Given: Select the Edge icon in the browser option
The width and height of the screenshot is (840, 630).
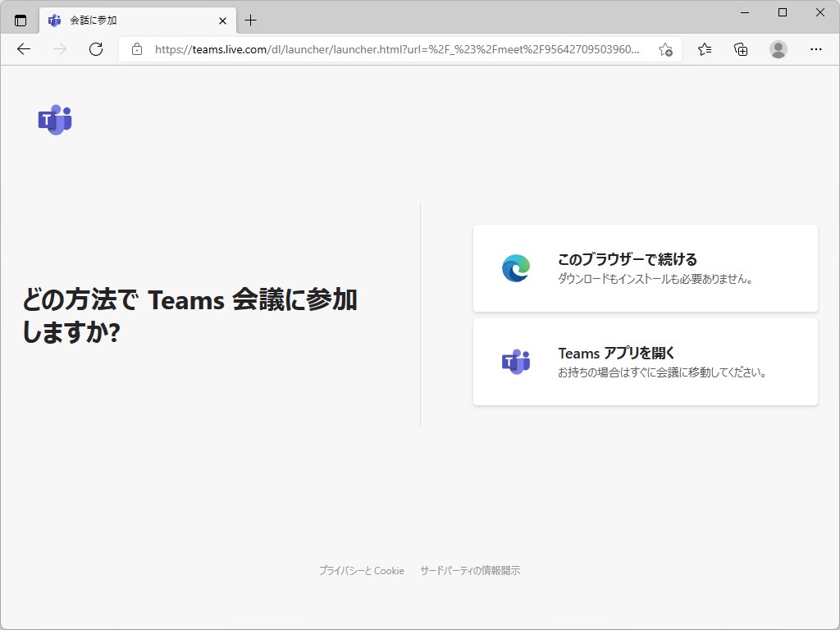Looking at the screenshot, I should [x=515, y=267].
